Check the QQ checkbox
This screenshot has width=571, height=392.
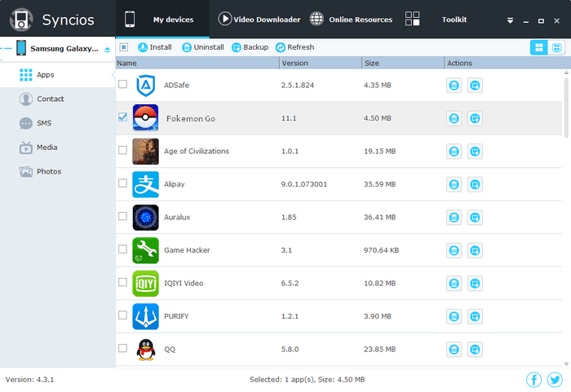click(122, 348)
